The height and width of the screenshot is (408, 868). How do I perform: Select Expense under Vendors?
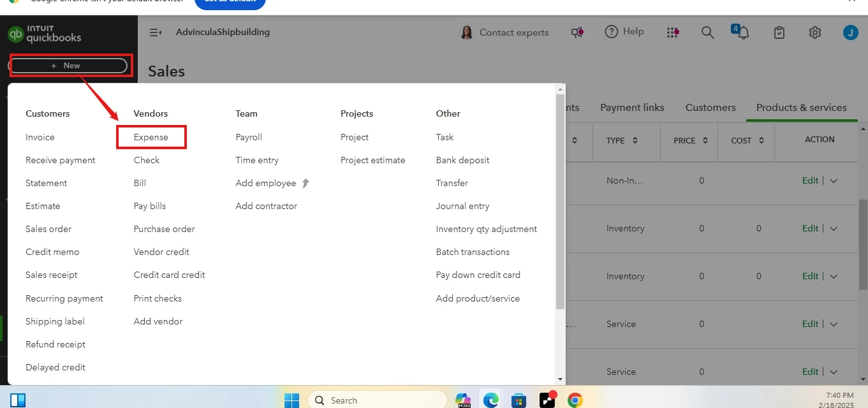[151, 137]
